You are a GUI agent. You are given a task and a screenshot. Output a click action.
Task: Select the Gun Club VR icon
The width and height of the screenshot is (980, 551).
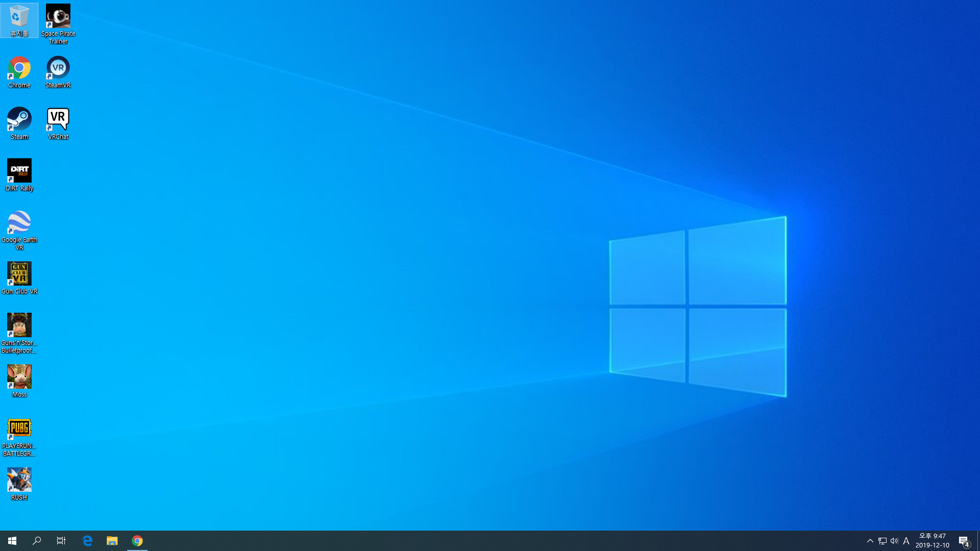pos(19,275)
